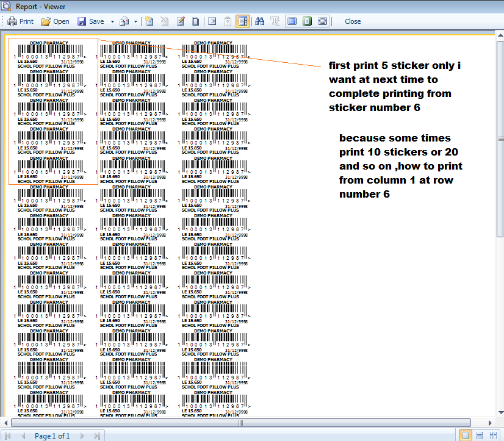
Task: Click the Report - Viewer title icon
Action: (x=7, y=6)
